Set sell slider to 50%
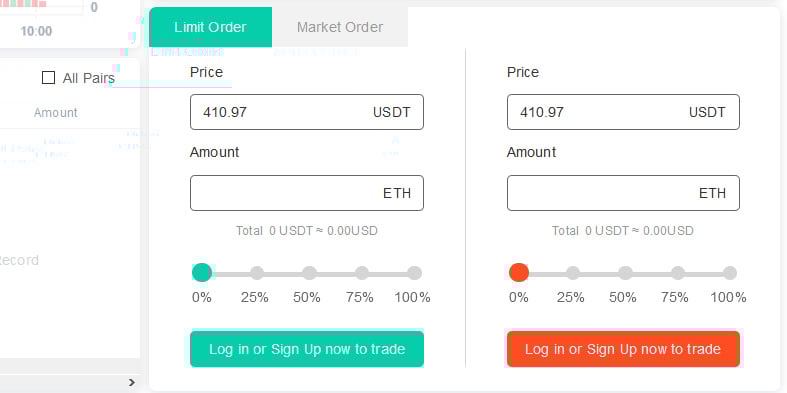The height and width of the screenshot is (393, 787). 625,273
